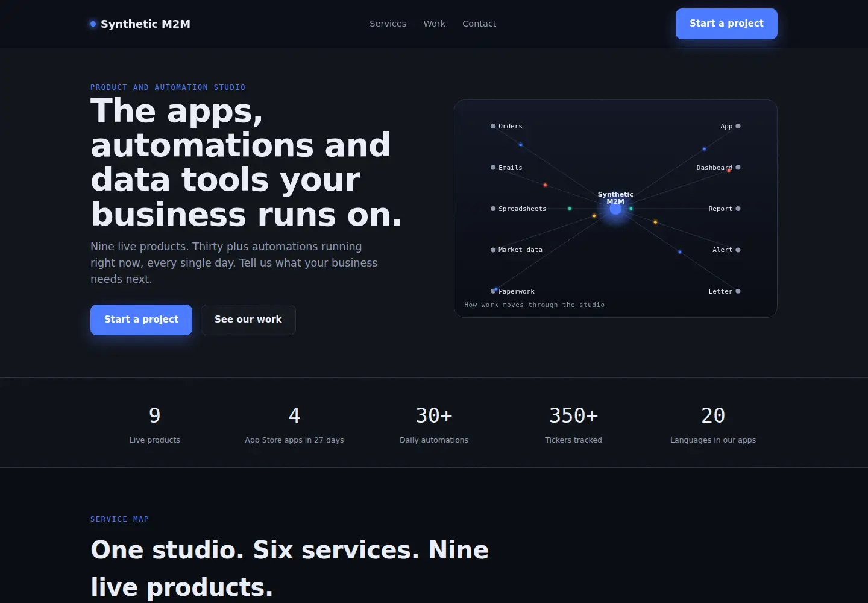Click the Dashboard label in the diagram
Screen dimensions: 868x603
pyautogui.click(x=714, y=168)
